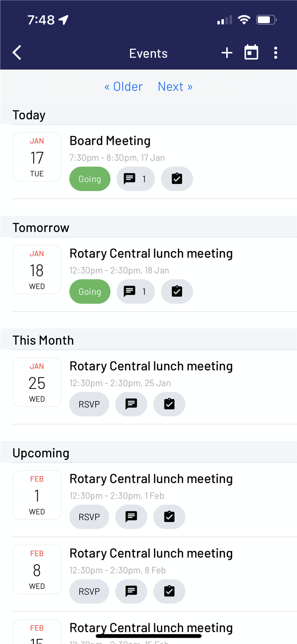Open comments for 8 Feb lunch meeting
The width and height of the screenshot is (297, 644).
(x=131, y=591)
